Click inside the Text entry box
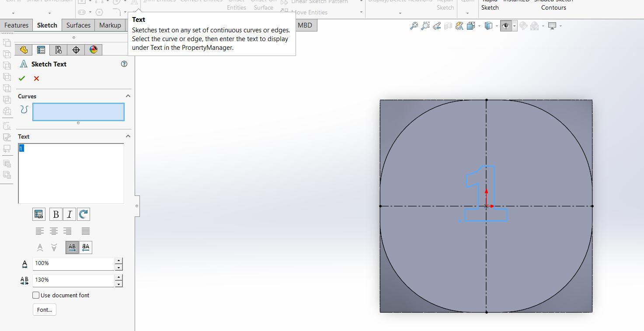 (71, 173)
